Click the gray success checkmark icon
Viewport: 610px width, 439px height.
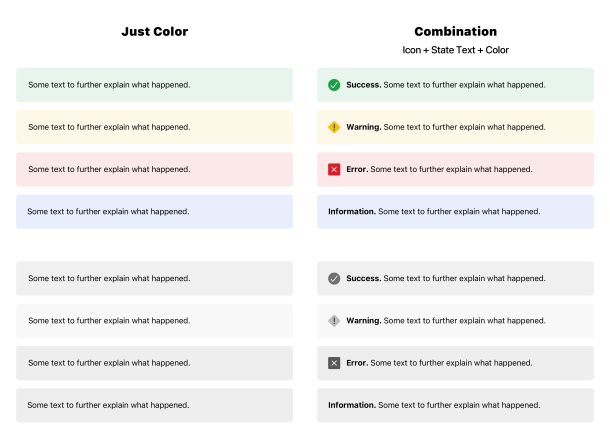click(x=334, y=278)
